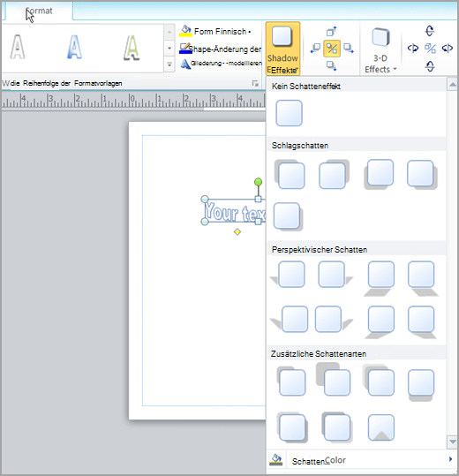Click the green rotation handle
The height and width of the screenshot is (476, 459).
pyautogui.click(x=258, y=182)
